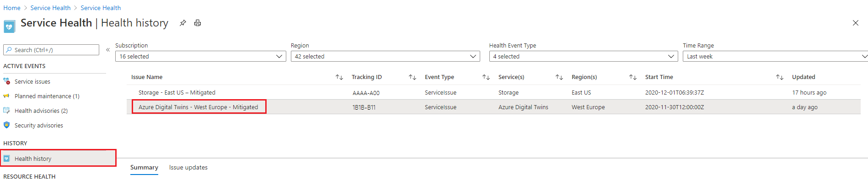868x180 pixels.
Task: Open the Region filter dropdown
Action: [385, 56]
